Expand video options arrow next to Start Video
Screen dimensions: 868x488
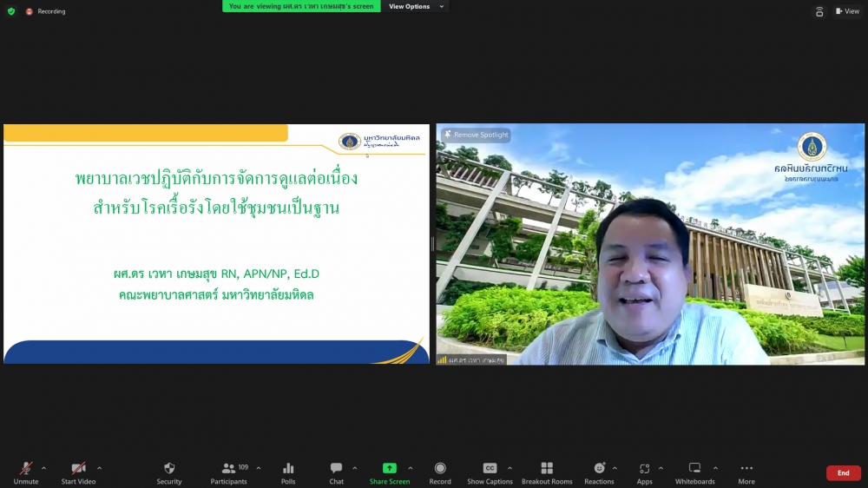[x=99, y=468]
